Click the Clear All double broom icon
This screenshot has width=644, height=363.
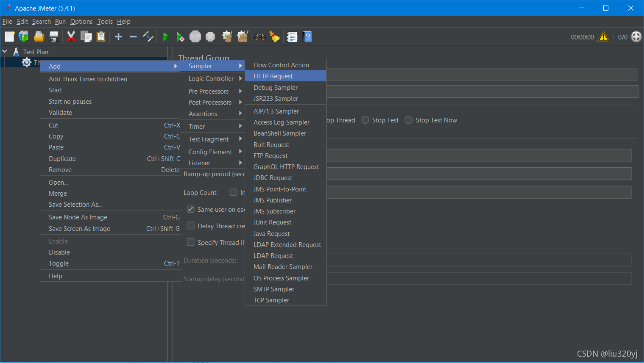tap(243, 37)
